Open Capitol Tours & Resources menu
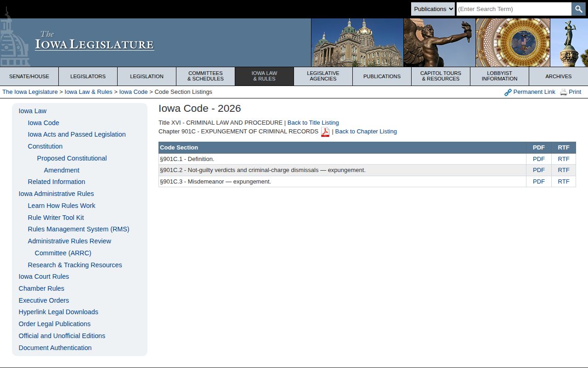The image size is (588, 368). 441,76
